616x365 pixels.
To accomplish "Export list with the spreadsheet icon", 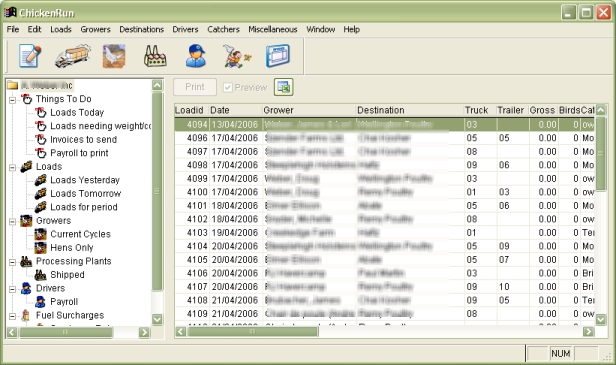I will 283,87.
